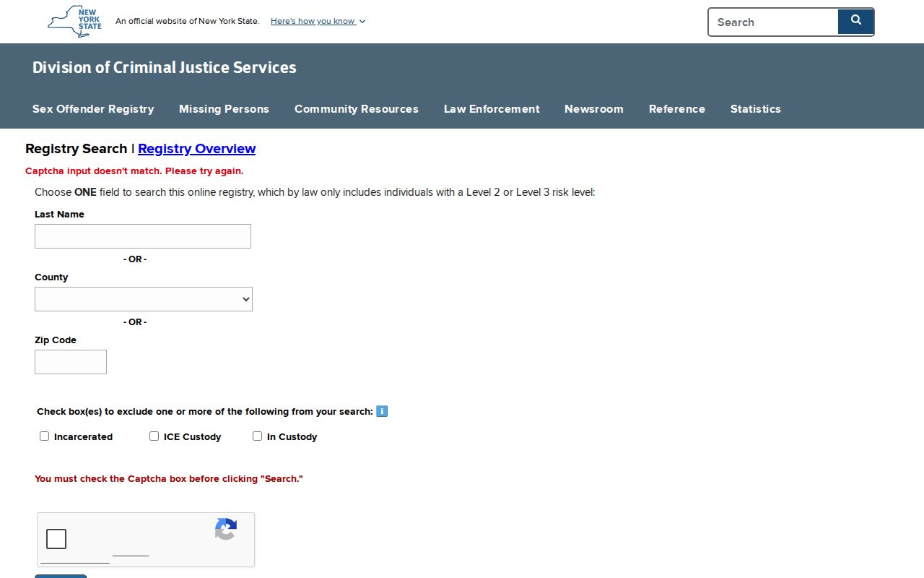
Task: Enable the In Custody checkbox
Action: 258,436
